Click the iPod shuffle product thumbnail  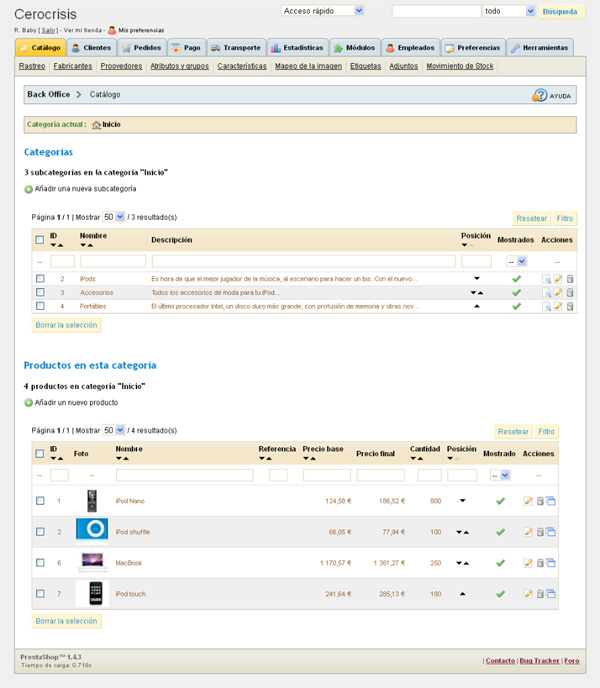(92, 530)
